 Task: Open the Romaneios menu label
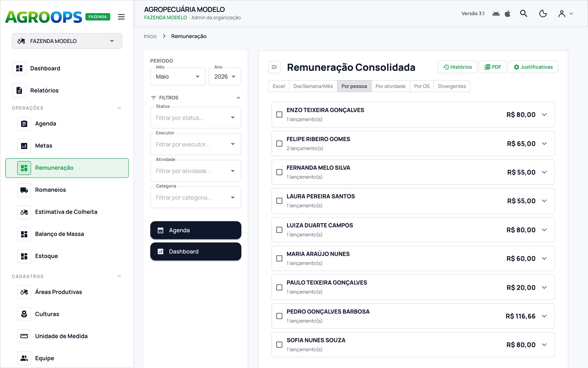pyautogui.click(x=51, y=190)
